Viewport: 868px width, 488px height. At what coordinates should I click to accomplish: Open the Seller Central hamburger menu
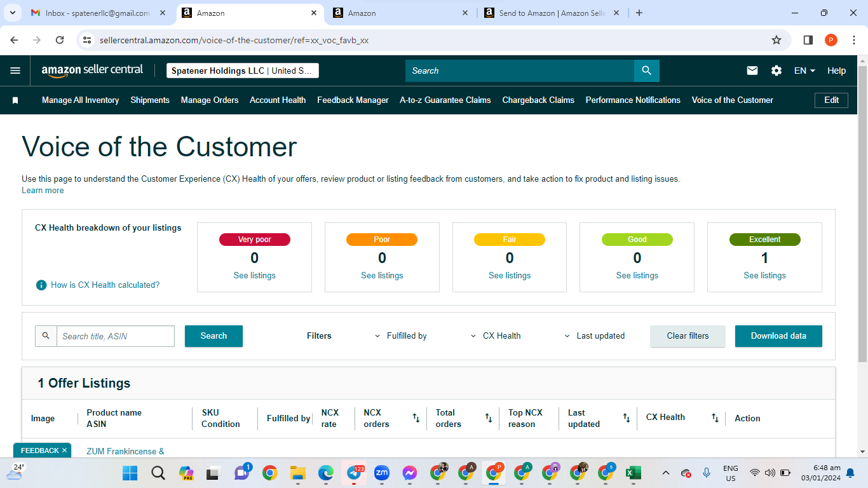(x=15, y=71)
